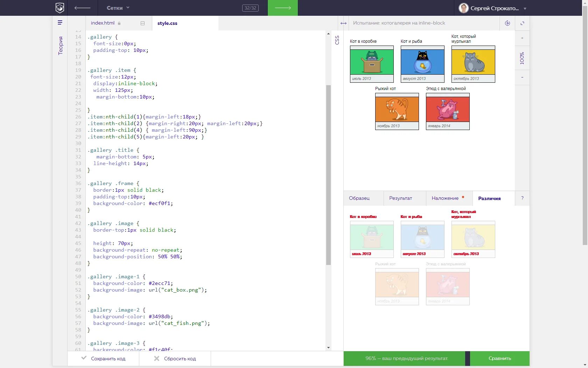Click the code editor down scroll arrow

click(328, 348)
